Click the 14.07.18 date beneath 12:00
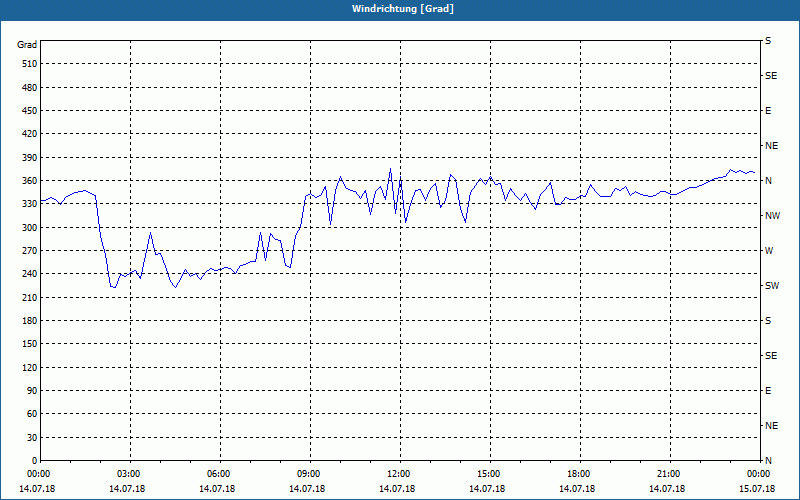This screenshot has height=500, width=800. (x=396, y=489)
